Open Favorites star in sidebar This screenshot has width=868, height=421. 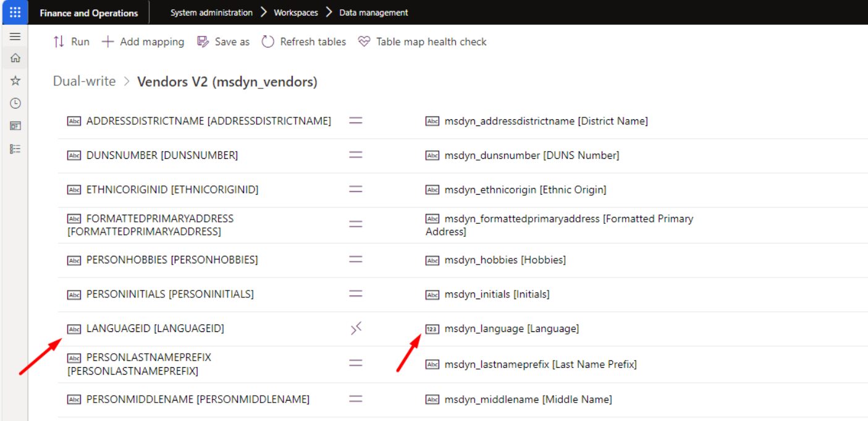coord(15,81)
